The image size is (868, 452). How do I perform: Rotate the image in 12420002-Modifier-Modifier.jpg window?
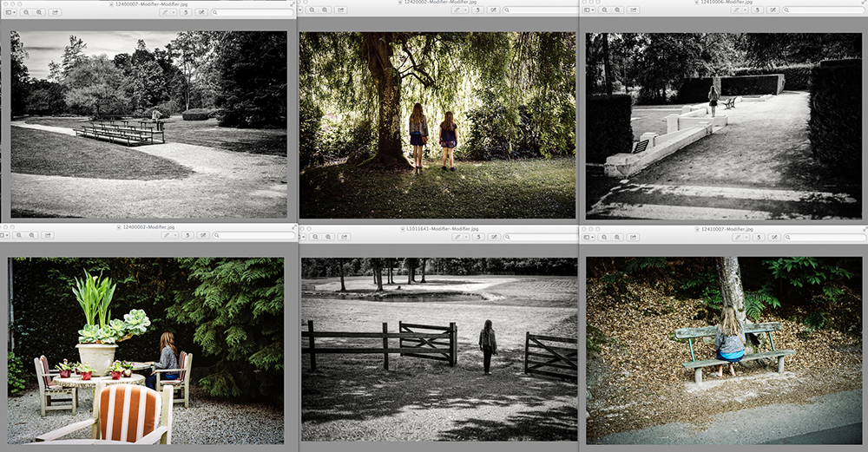pyautogui.click(x=477, y=10)
